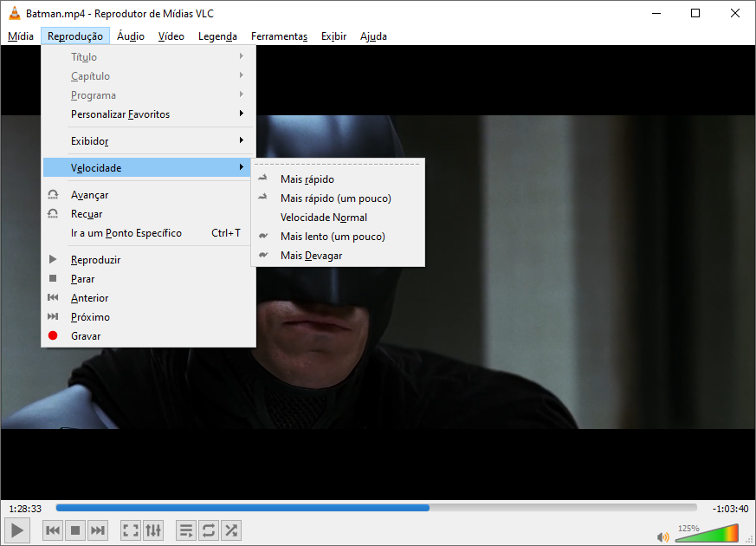This screenshot has height=546, width=756.
Task: Adjust the volume slider at 125%
Action: pos(706,534)
